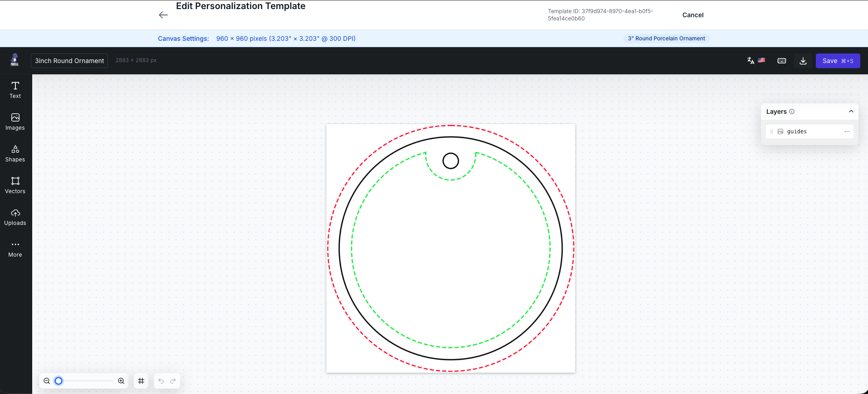The image size is (868, 394).
Task: Click the zoom out magnifier icon
Action: pyautogui.click(x=47, y=381)
